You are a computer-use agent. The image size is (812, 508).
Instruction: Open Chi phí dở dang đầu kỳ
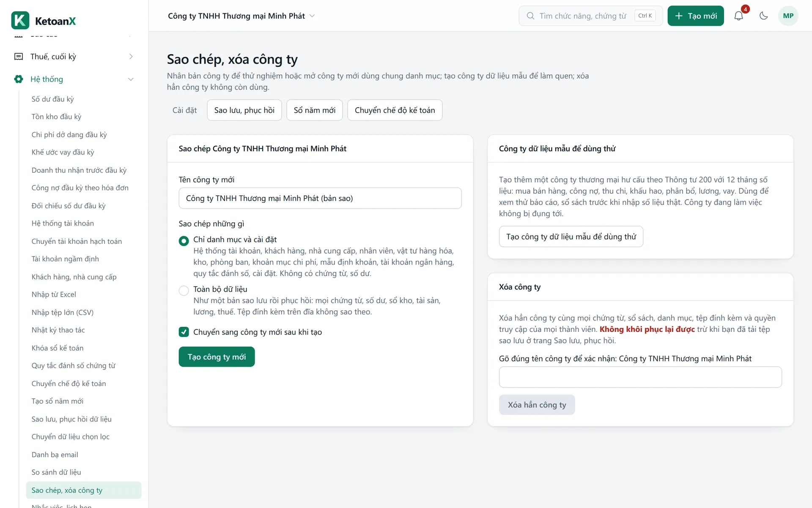click(83, 135)
